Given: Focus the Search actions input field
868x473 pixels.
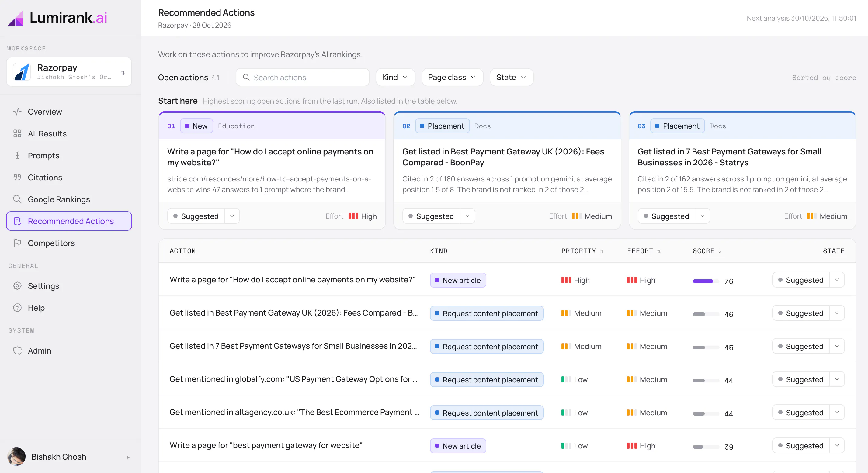Looking at the screenshot, I should pos(302,77).
